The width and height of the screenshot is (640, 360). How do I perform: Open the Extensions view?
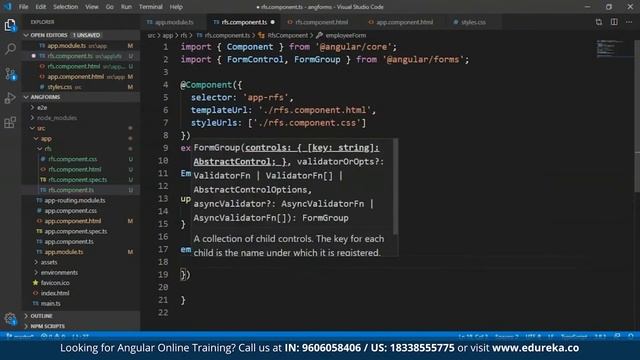(10, 122)
